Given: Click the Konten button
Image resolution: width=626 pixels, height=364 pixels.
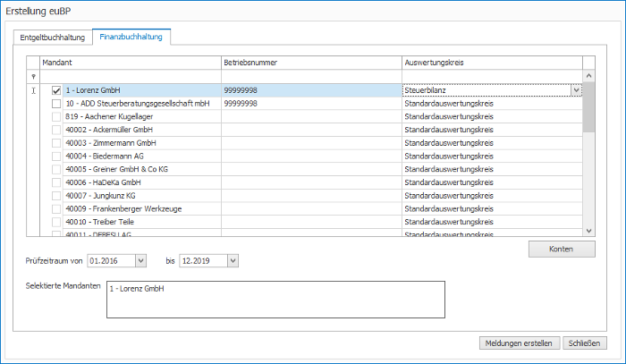Looking at the screenshot, I should click(x=562, y=249).
